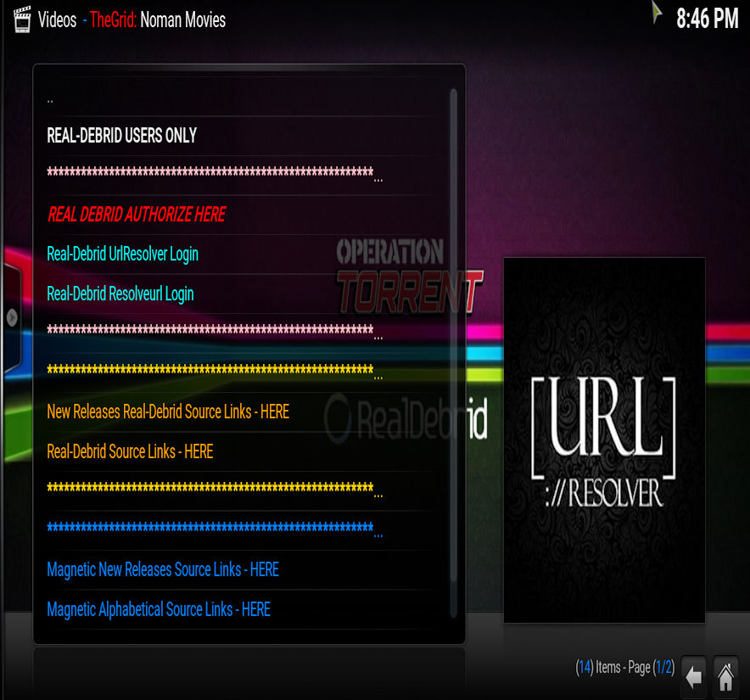Click the list's vertical scrollbar
The height and width of the screenshot is (700, 750).
pyautogui.click(x=454, y=339)
